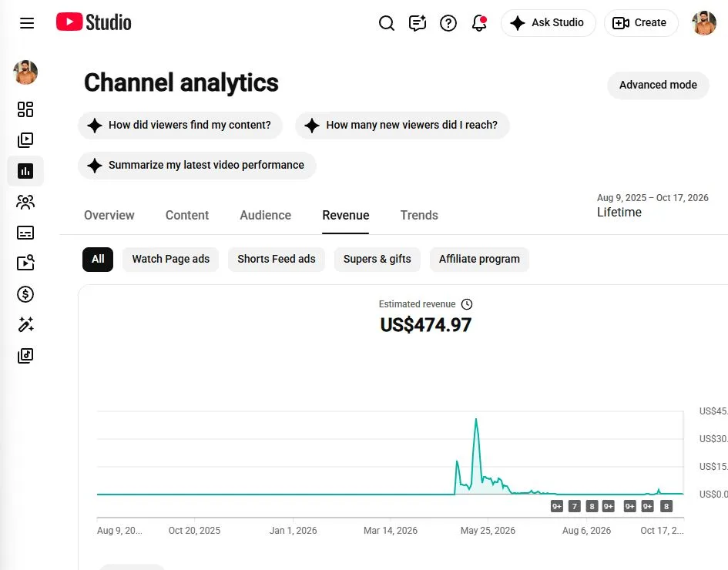
Task: Filter by Affiliate program
Action: [x=480, y=260]
